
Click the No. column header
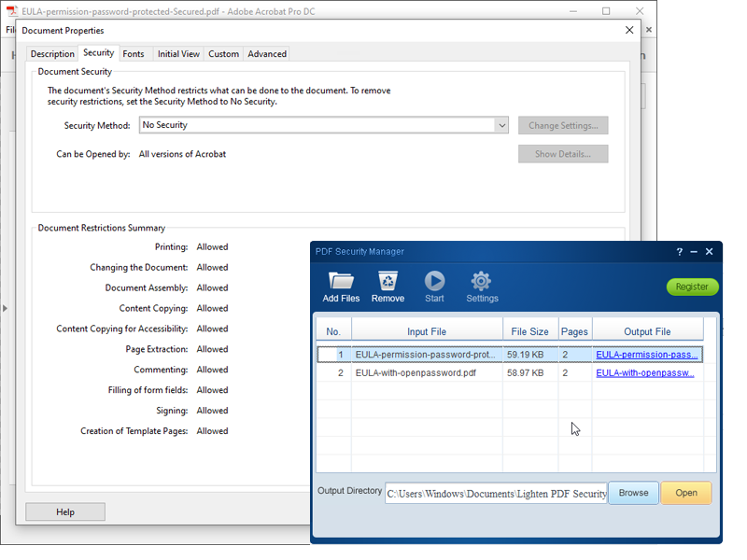point(333,331)
